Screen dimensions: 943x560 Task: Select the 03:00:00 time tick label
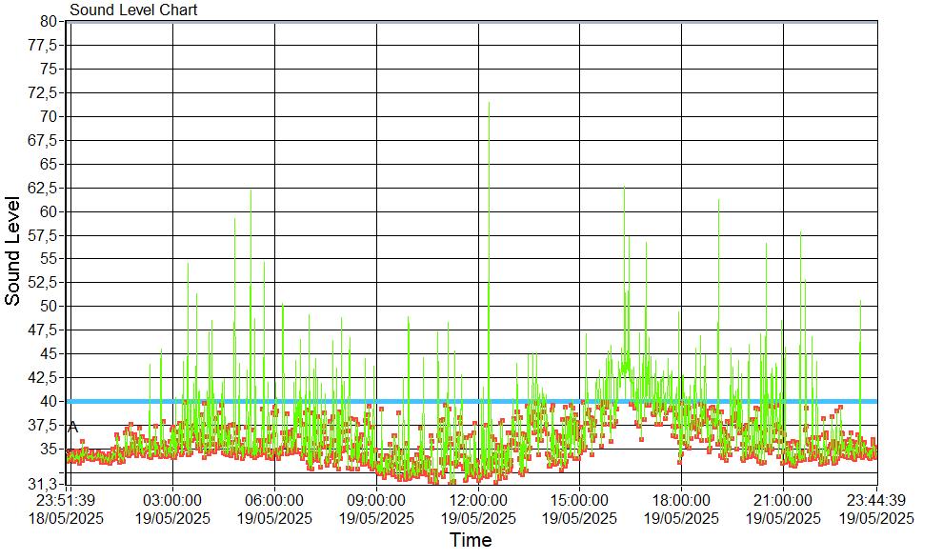click(x=172, y=500)
